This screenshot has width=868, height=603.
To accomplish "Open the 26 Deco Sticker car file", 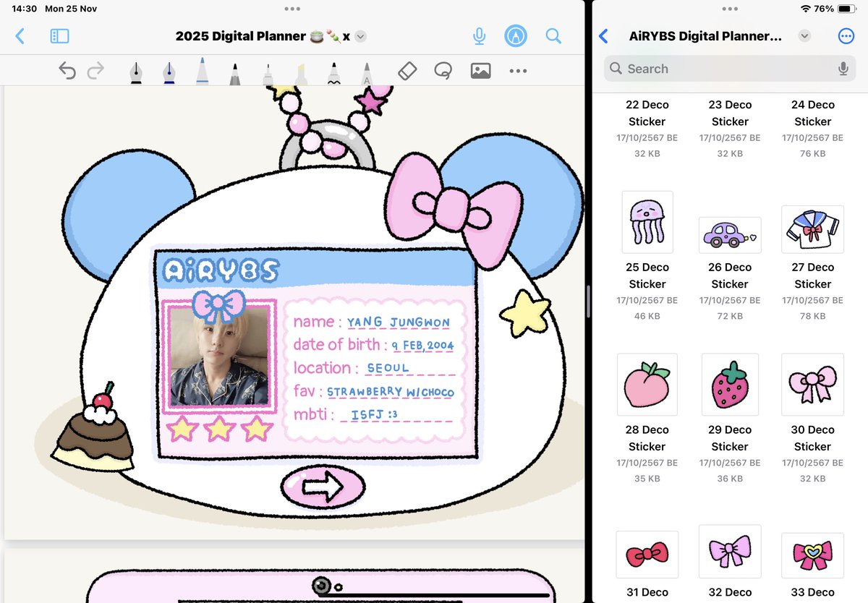I will [730, 234].
